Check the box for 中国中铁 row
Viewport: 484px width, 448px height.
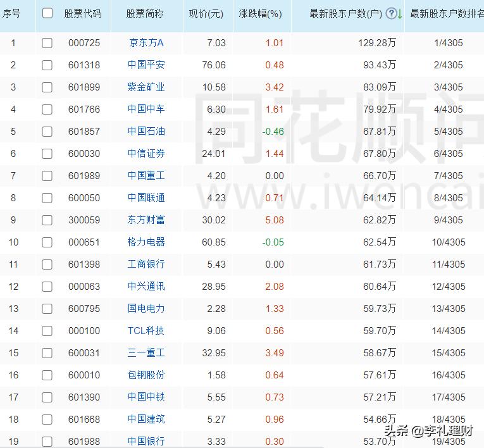[x=47, y=397]
